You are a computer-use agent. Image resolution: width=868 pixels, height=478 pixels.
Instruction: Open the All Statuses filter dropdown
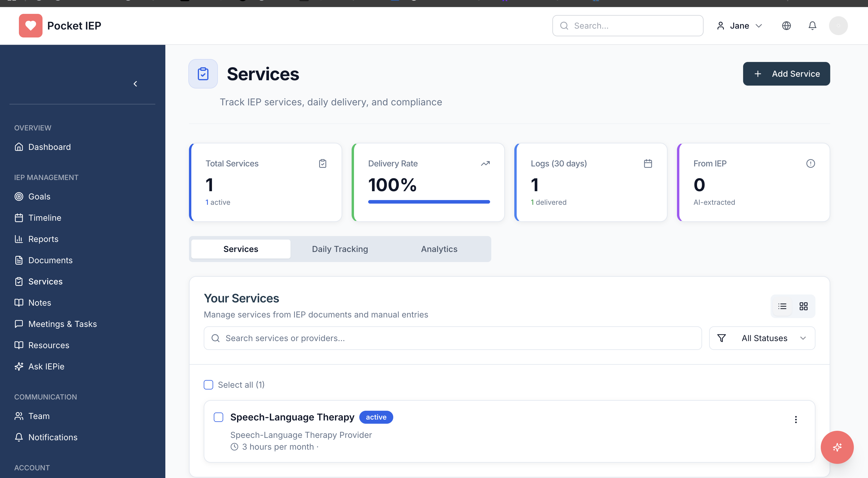pyautogui.click(x=762, y=338)
